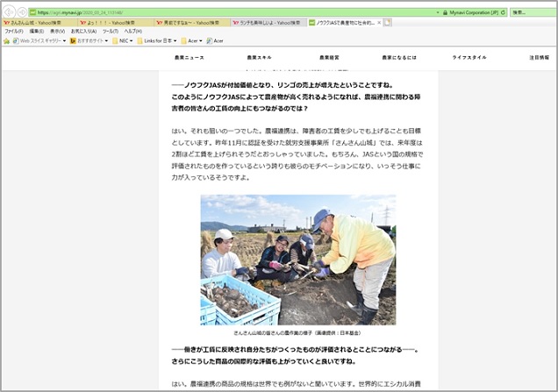
Task: Open the 表示(V) menu
Action: (x=57, y=32)
